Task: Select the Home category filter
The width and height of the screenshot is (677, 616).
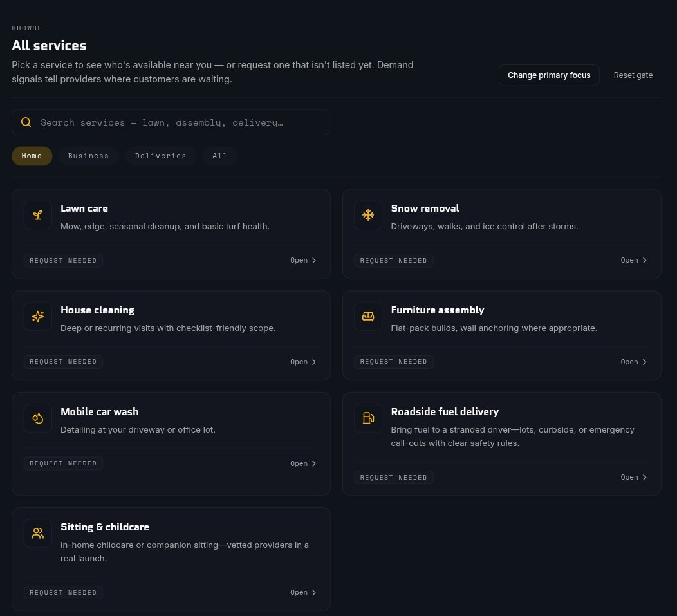Action: click(32, 156)
